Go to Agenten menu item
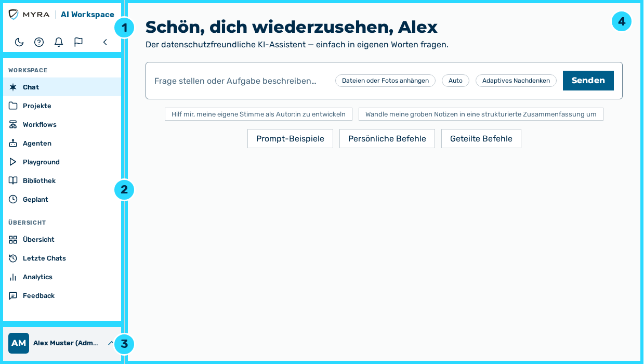The height and width of the screenshot is (364, 644). tap(62, 143)
